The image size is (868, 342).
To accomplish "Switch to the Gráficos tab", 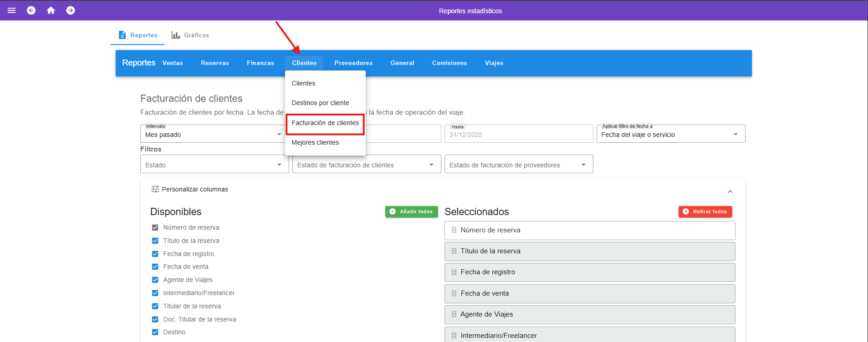I will click(190, 35).
